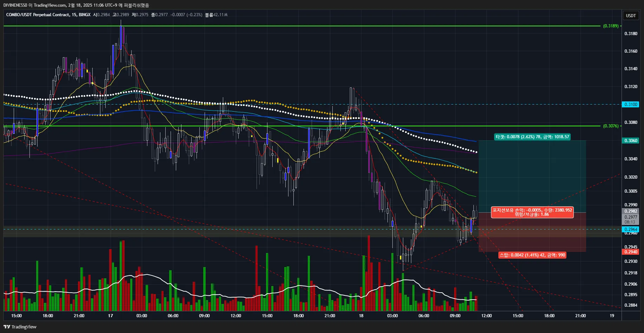Screen dimensions: 644x333
Task: Click the 0.3120 price scale label
Action: 631,86
